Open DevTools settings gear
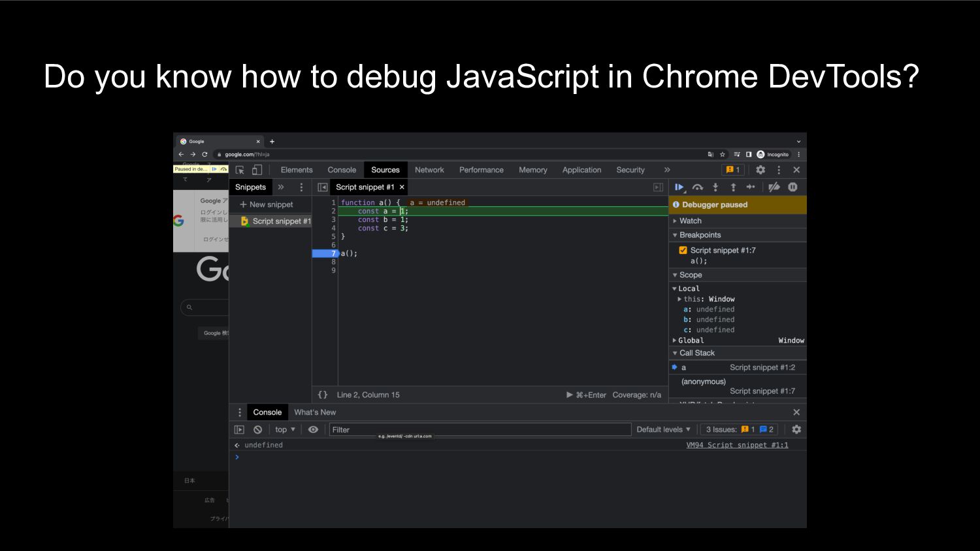Screen dimensions: 980x551 (x=760, y=170)
